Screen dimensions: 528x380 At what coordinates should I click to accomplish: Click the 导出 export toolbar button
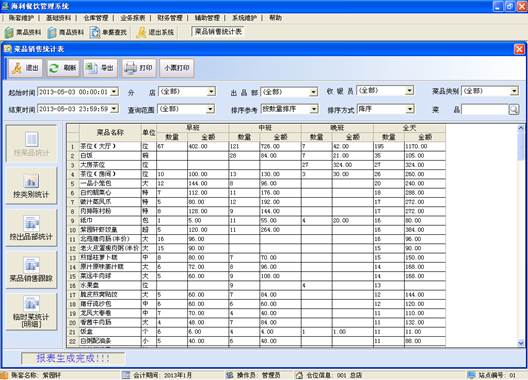coord(101,68)
